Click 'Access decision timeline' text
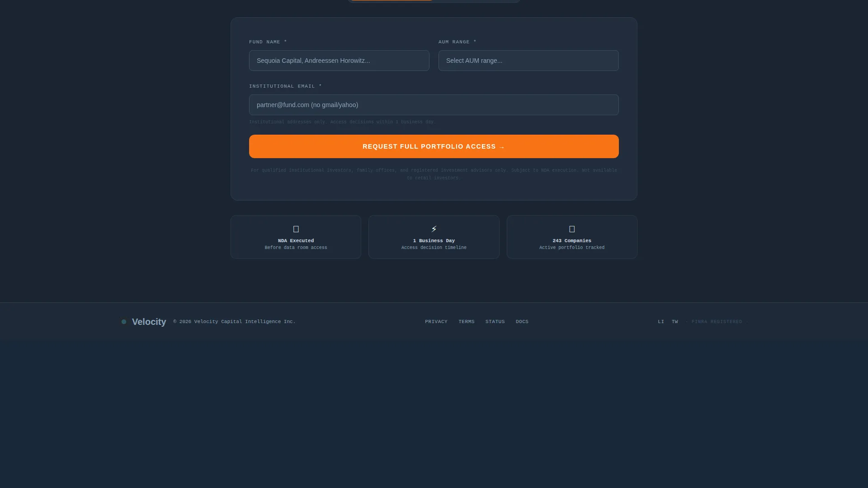This screenshot has height=488, width=868. point(434,248)
